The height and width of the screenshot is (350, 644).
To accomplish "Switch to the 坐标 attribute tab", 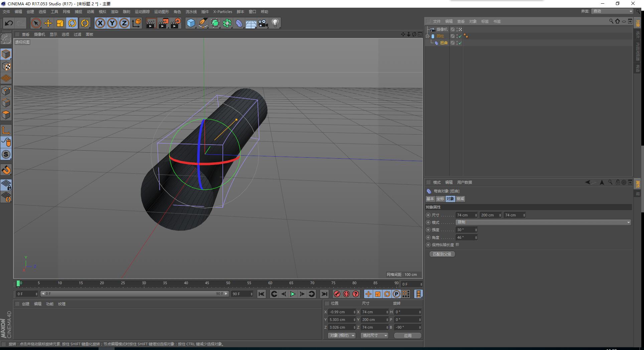I will click(x=440, y=199).
